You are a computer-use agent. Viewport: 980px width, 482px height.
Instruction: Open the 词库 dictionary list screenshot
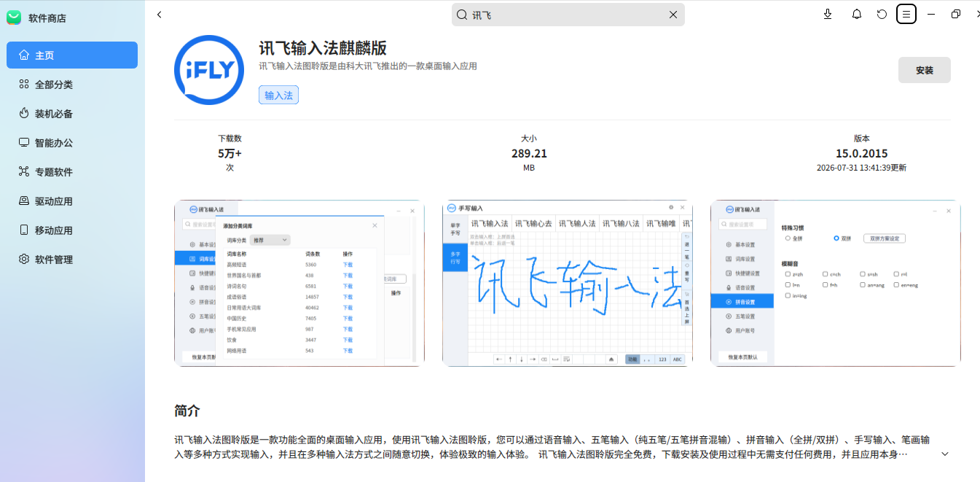pyautogui.click(x=299, y=283)
